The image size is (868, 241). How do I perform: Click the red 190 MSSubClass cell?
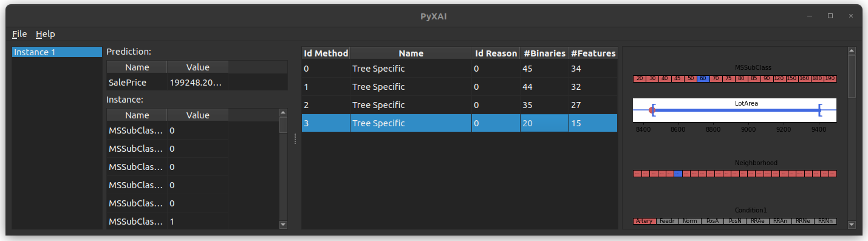click(x=830, y=79)
